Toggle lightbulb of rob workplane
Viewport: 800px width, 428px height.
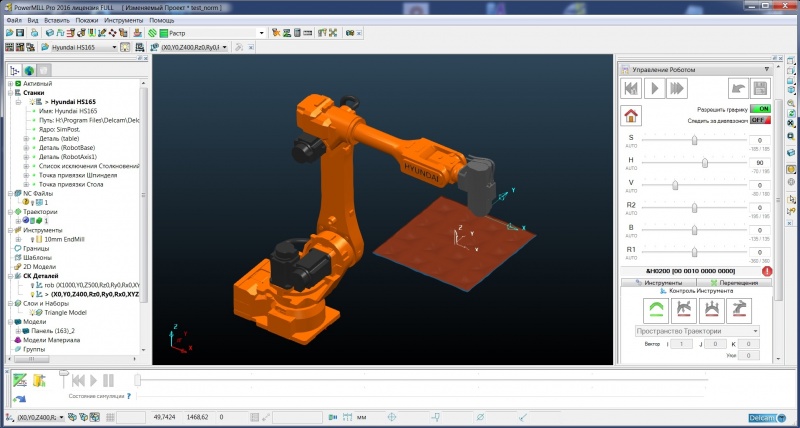(x=33, y=285)
